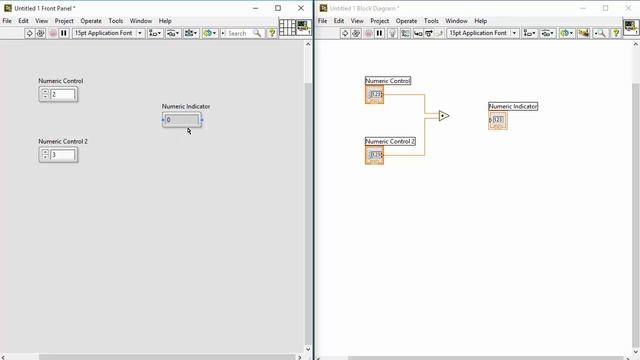Image resolution: width=640 pixels, height=360 pixels.
Task: Click the Block Diagram search magnifier button
Action: coord(600,33)
